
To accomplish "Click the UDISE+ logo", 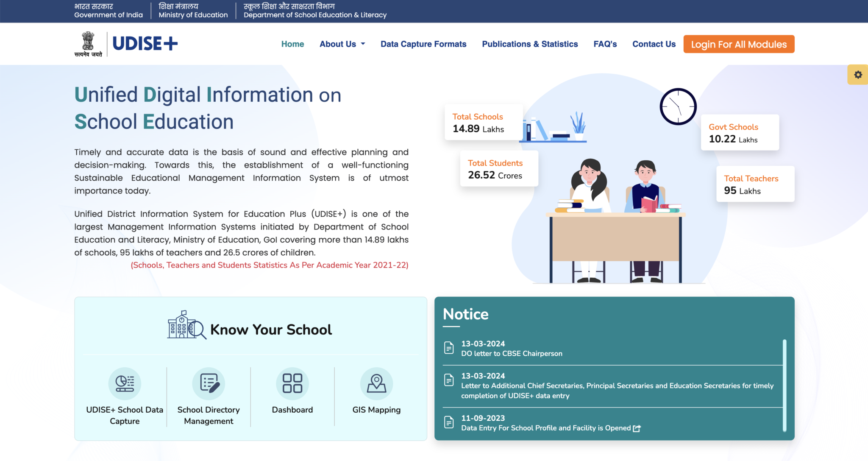I will tap(145, 43).
